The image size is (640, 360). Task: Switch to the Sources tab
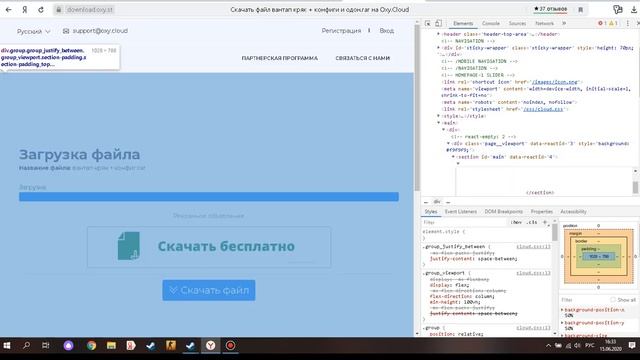coord(517,24)
